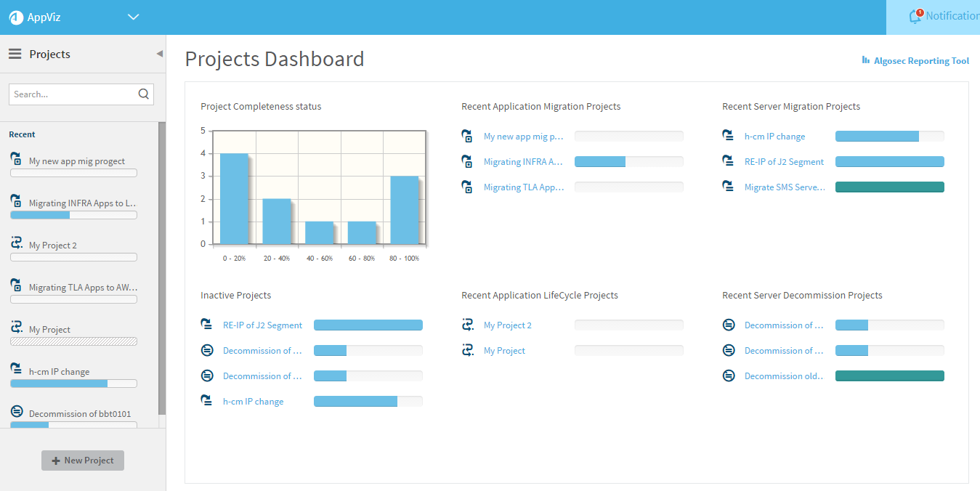Click the My Project 2 lifecycle icon in sidebar
Image resolution: width=980 pixels, height=491 pixels.
click(16, 243)
